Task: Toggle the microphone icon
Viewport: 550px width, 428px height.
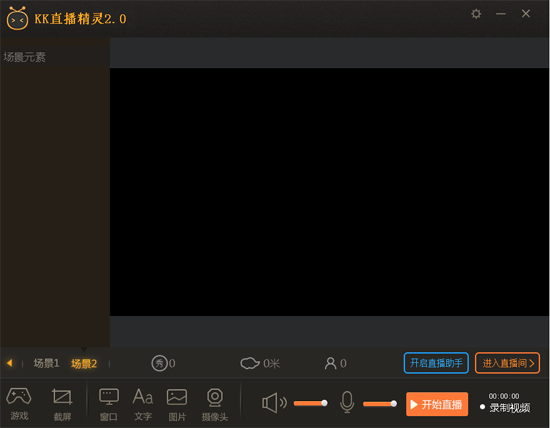Action: pos(347,402)
